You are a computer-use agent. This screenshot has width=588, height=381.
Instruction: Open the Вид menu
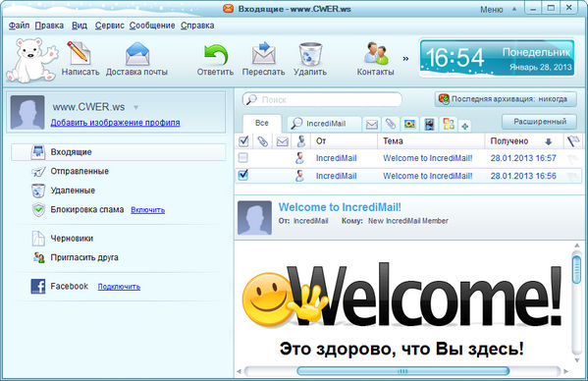point(80,26)
